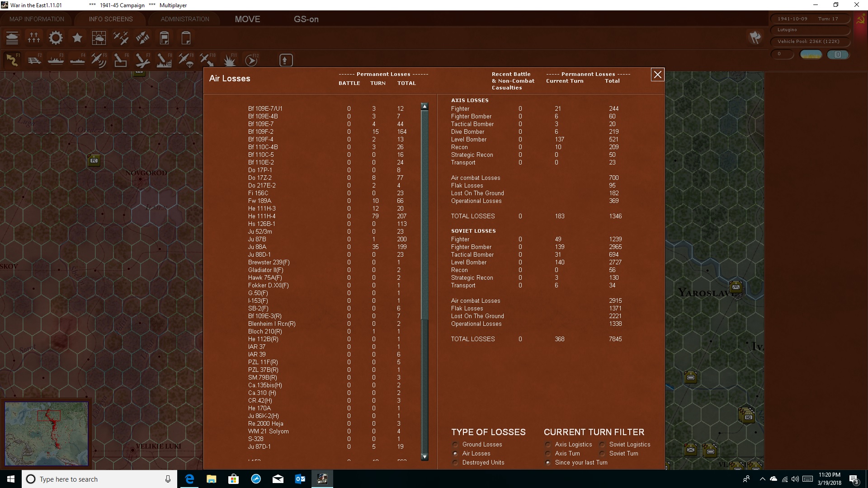
Task: Open the order of battle tank icon
Action: click(12, 38)
